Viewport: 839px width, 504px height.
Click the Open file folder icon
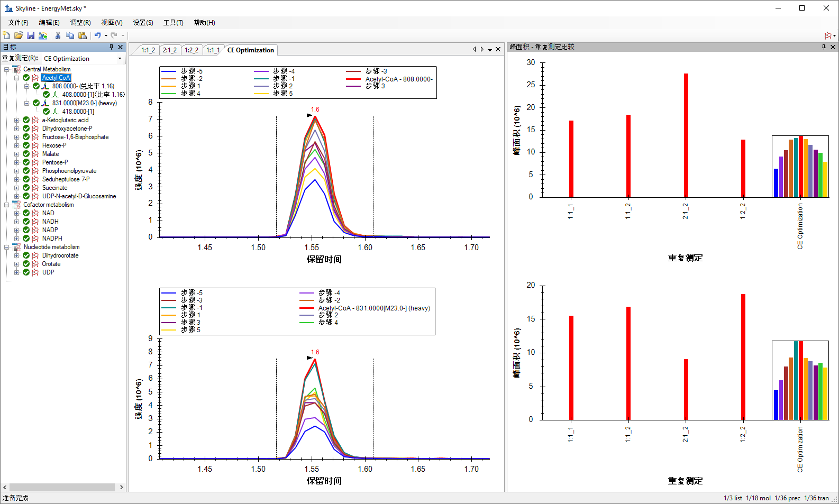click(x=19, y=35)
